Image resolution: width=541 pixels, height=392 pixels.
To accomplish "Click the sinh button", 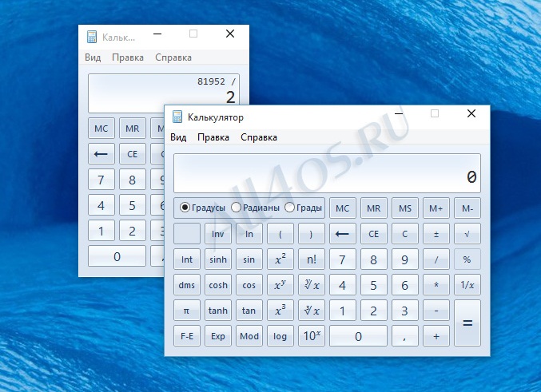I will [217, 259].
